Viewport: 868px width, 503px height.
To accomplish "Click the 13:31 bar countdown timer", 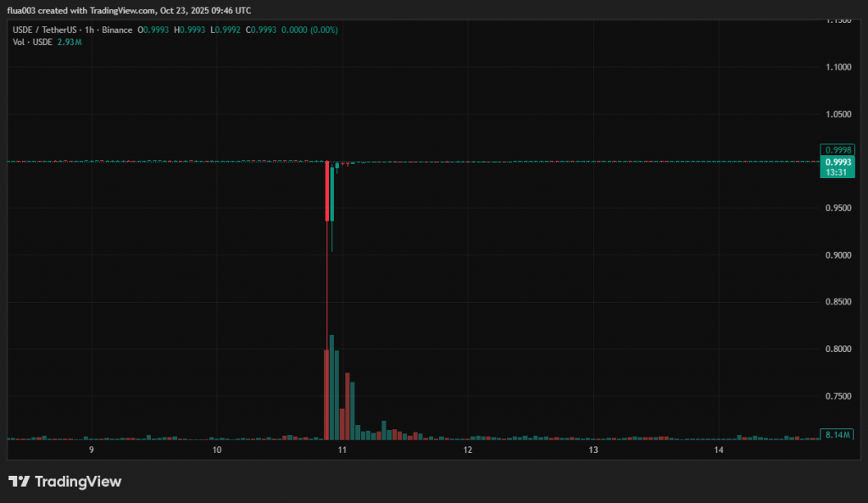I will point(837,171).
